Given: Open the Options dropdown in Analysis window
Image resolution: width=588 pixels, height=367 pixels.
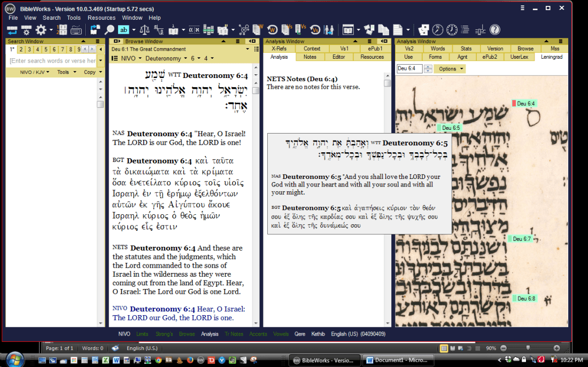Looking at the screenshot, I should click(449, 68).
